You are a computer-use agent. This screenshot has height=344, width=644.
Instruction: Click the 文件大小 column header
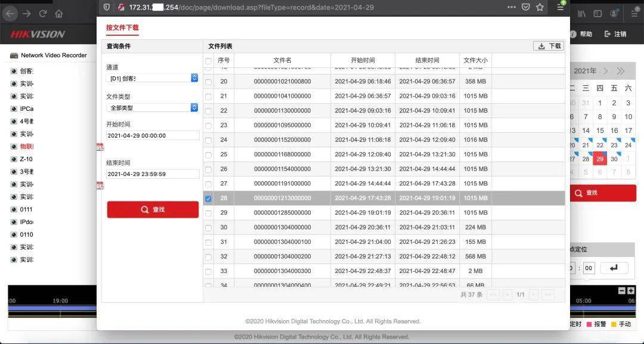(476, 60)
